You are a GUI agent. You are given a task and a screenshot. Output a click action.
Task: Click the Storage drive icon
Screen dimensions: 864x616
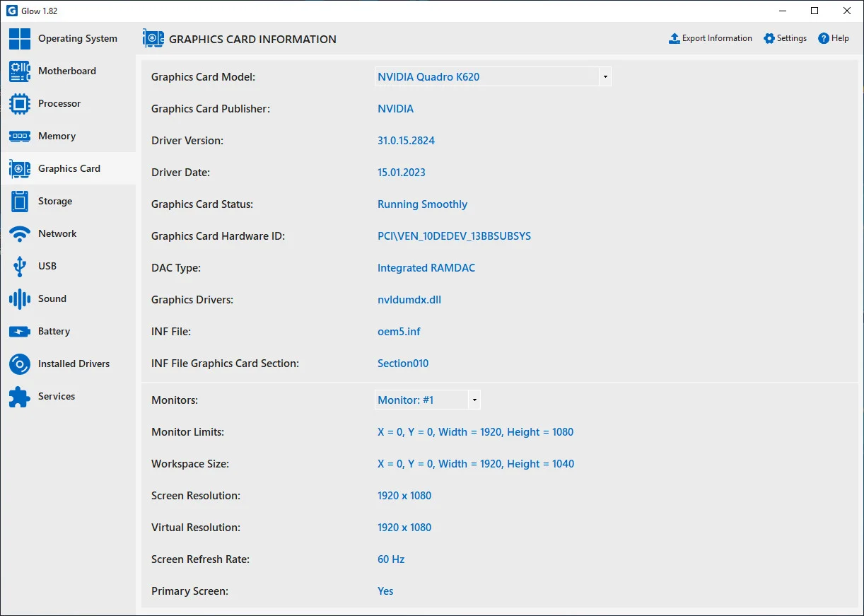coord(20,202)
